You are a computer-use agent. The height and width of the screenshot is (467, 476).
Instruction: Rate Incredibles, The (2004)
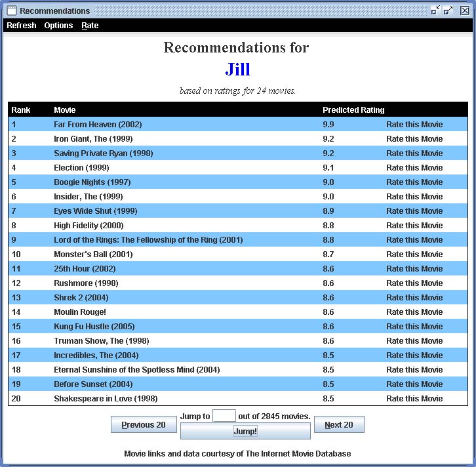point(414,355)
